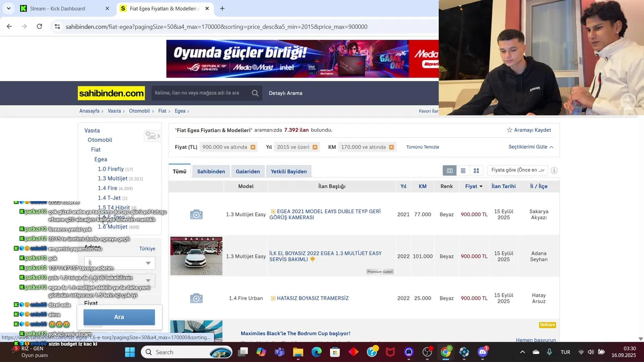The height and width of the screenshot is (362, 644).
Task: Click the sahibinden search input field
Action: 200,93
